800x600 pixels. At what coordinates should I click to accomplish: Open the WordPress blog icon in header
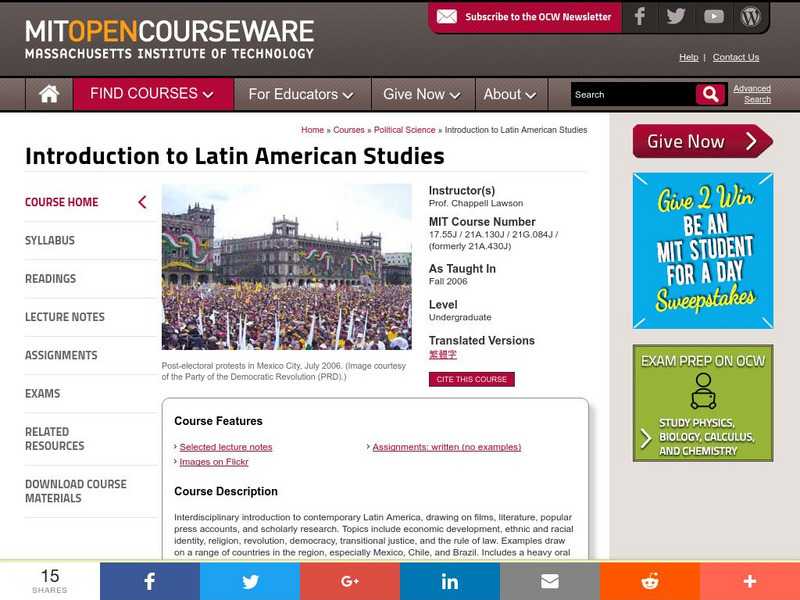750,16
